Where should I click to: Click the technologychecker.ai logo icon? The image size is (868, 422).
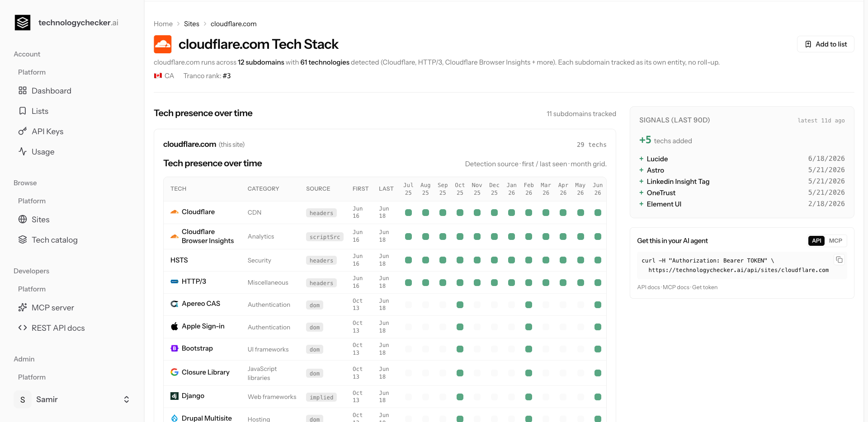tap(23, 23)
